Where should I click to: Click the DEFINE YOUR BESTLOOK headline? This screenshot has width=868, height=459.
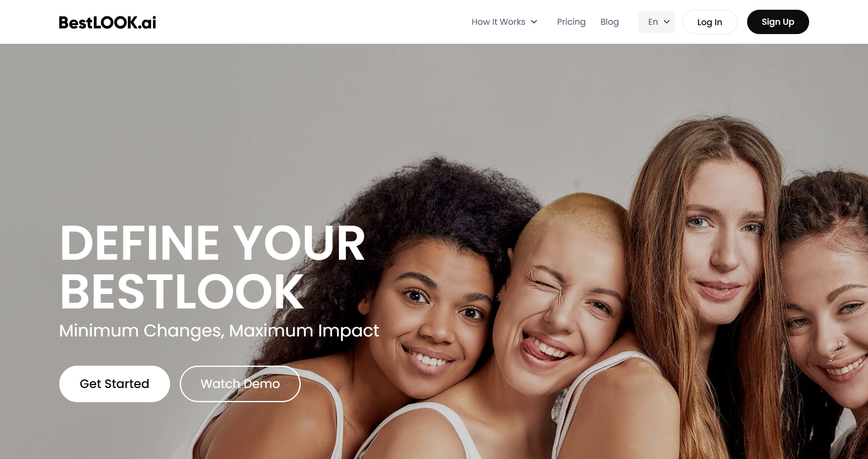coord(212,267)
